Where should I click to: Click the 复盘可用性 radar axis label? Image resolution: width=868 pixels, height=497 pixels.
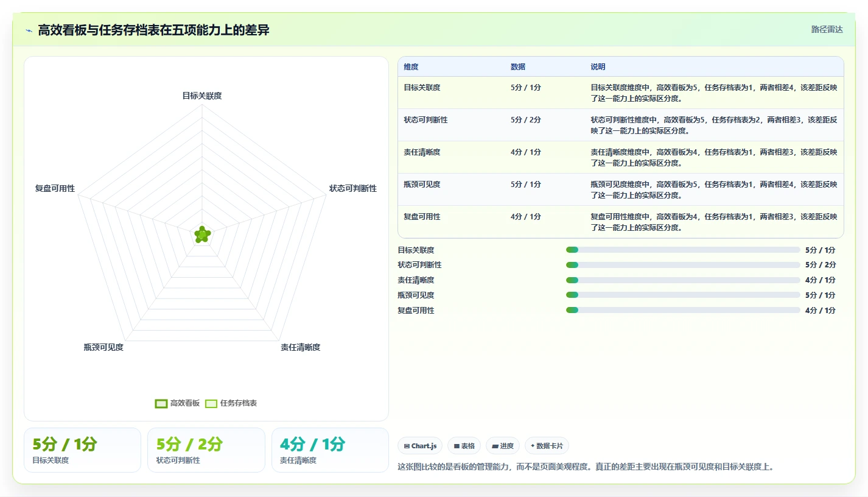[x=55, y=189]
